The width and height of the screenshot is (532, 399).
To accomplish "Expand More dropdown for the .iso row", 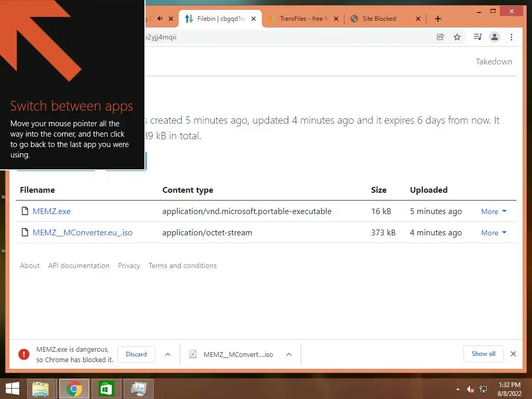I will pos(494,233).
